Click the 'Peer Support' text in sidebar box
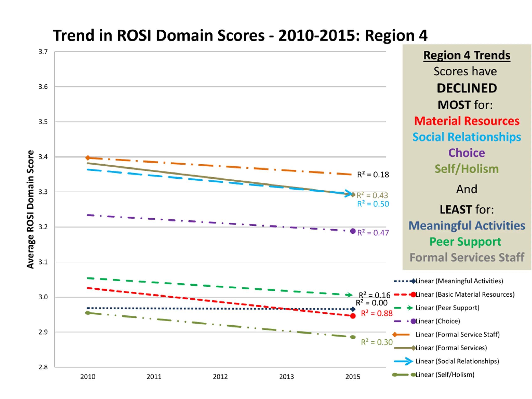Image resolution: width=532 pixels, height=399 pixels. (465, 242)
